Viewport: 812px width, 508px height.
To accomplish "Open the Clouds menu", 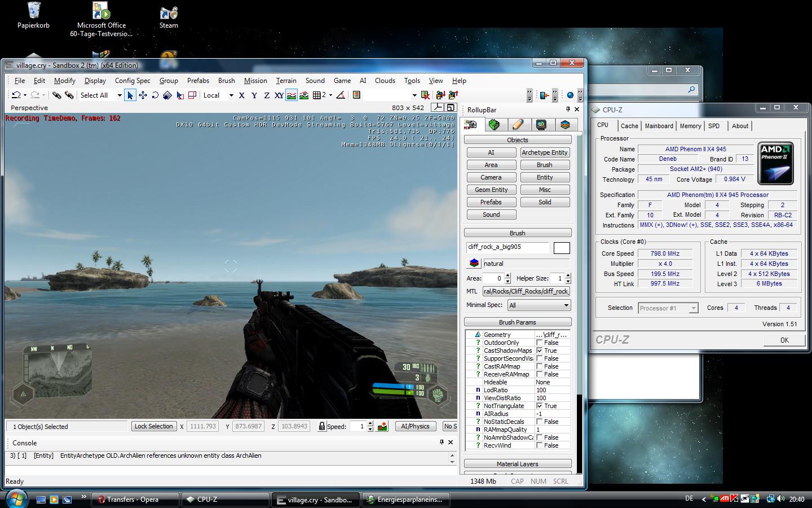I will click(385, 81).
